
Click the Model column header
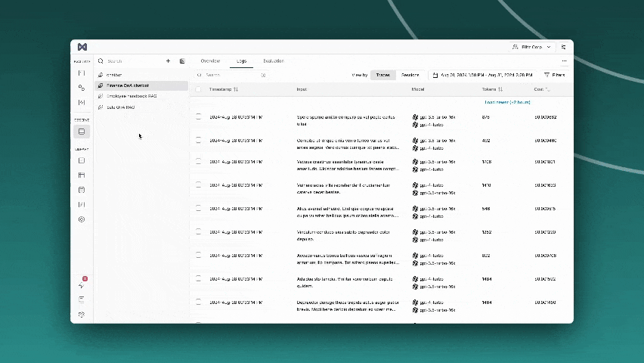click(418, 89)
